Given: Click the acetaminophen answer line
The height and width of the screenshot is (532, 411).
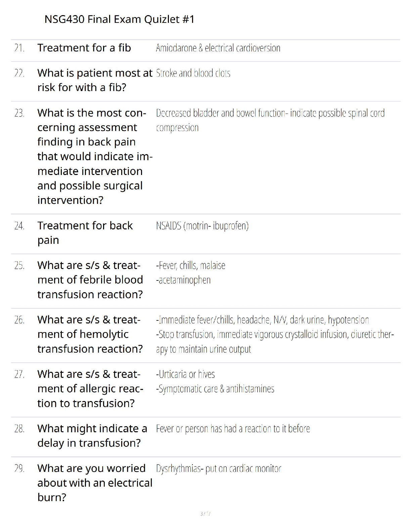Looking at the screenshot, I should 183,280.
